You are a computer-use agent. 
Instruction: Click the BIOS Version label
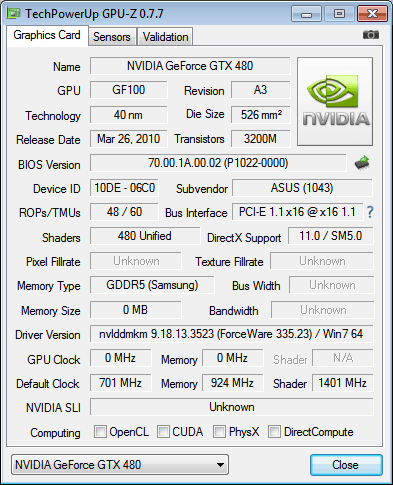pos(49,165)
